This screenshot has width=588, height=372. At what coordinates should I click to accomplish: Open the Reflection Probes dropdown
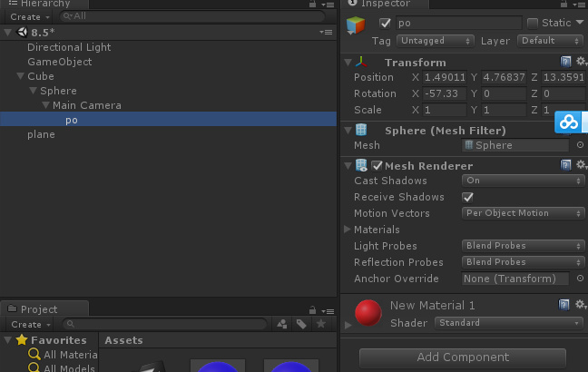click(x=524, y=262)
